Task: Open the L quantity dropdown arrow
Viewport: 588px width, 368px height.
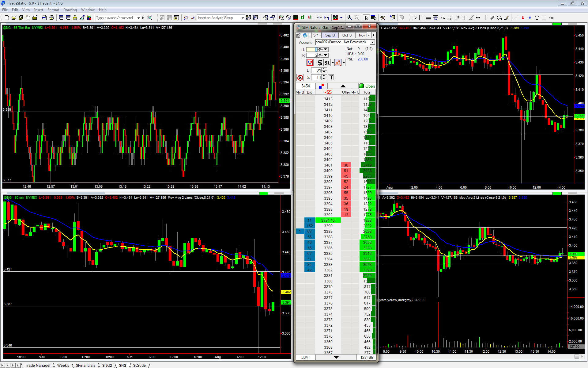Action: 326,49
